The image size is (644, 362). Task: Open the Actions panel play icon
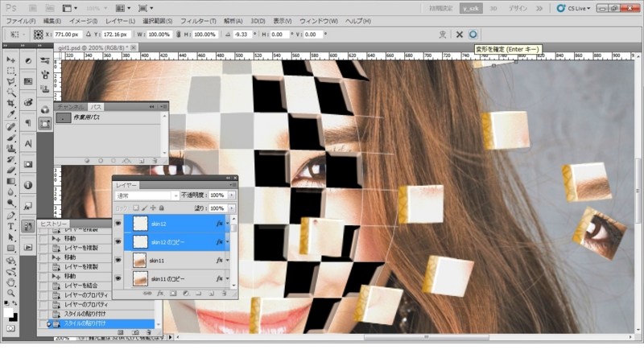(x=28, y=248)
